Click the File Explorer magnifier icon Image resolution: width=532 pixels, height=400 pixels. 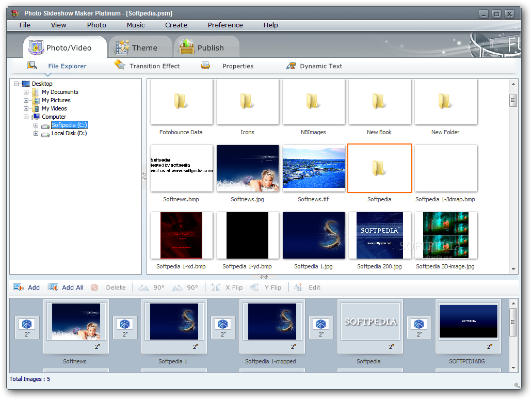[x=32, y=65]
